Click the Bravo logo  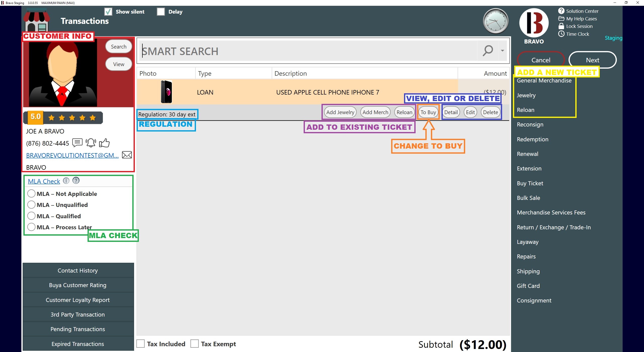[534, 23]
